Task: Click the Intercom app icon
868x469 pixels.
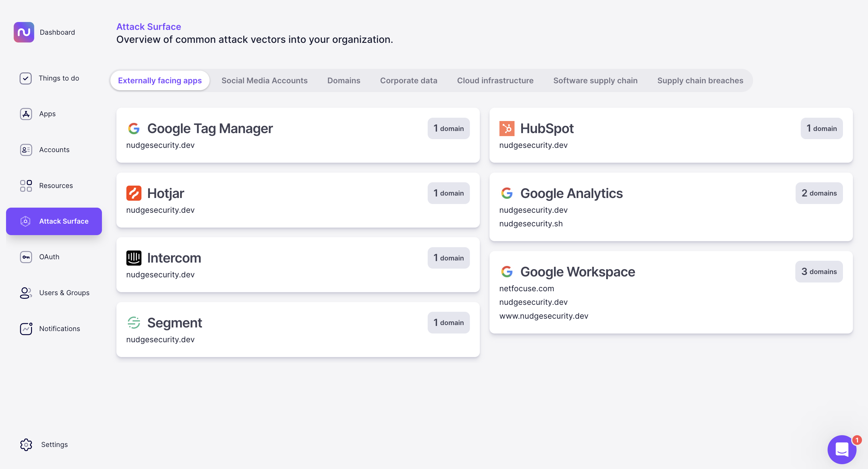Action: point(134,258)
